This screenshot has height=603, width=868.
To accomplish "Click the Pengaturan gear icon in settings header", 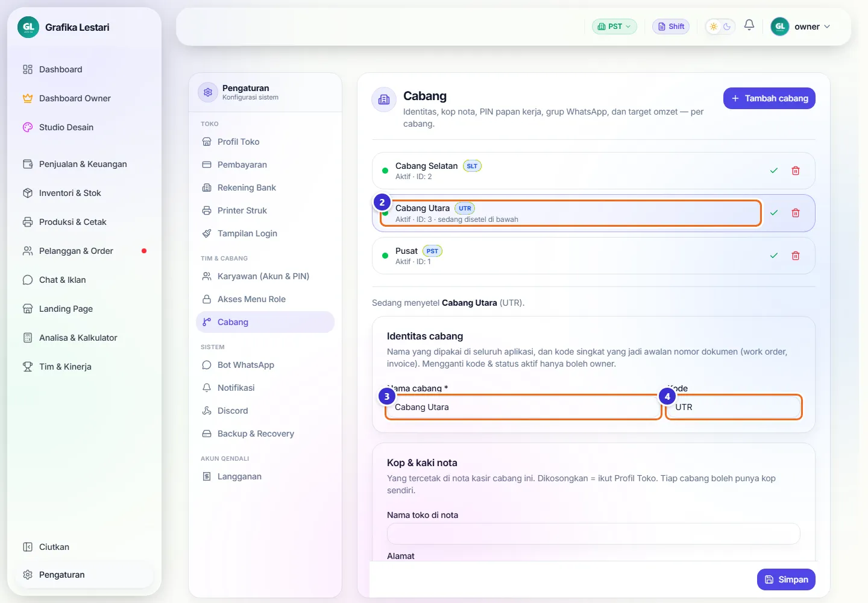I will click(x=208, y=92).
